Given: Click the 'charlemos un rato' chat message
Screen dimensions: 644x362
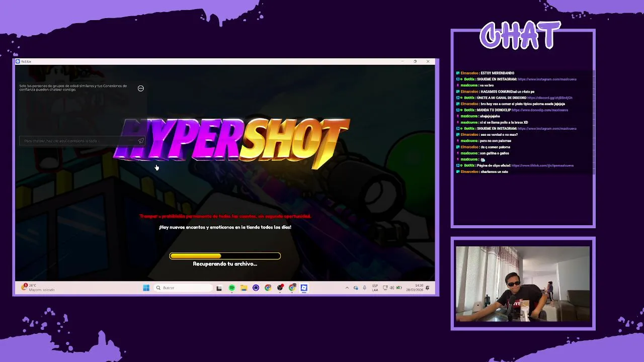Looking at the screenshot, I should pyautogui.click(x=494, y=172).
